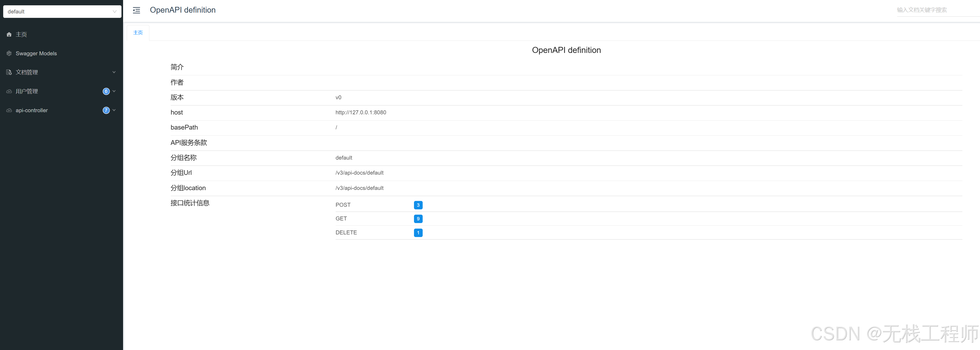Expand the 文档管理 section chevron

click(113, 72)
